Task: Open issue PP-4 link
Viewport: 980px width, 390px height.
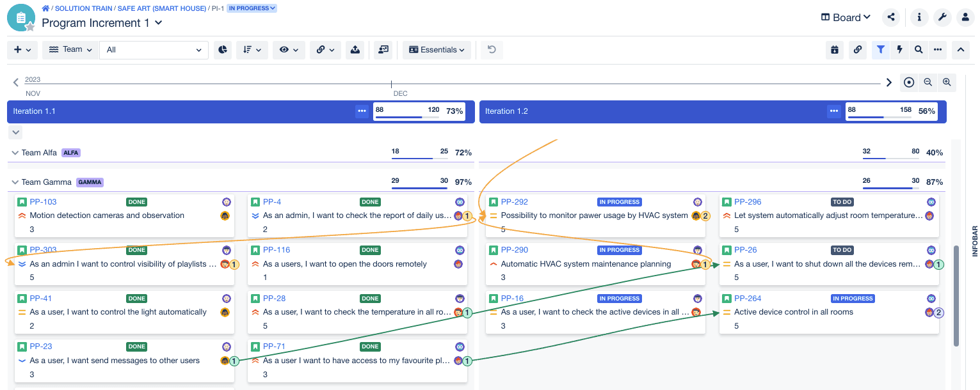Action: coord(272,202)
